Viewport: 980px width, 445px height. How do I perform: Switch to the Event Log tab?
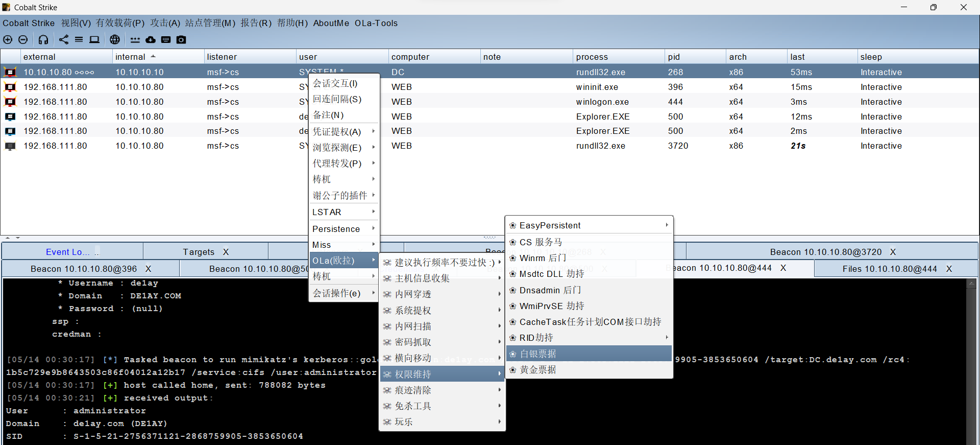(x=72, y=252)
